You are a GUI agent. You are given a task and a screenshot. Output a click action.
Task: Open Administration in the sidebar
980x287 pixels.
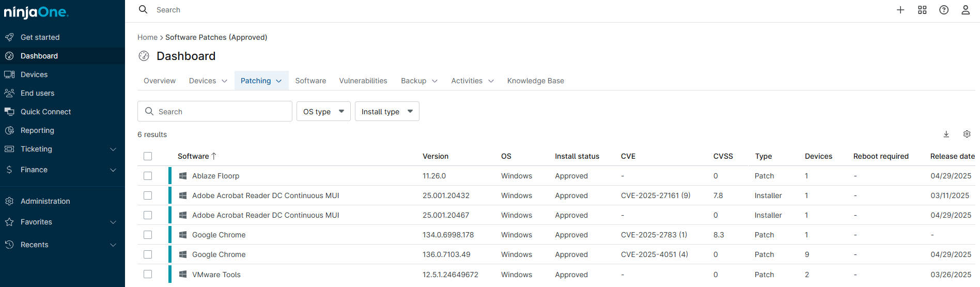[x=45, y=201]
